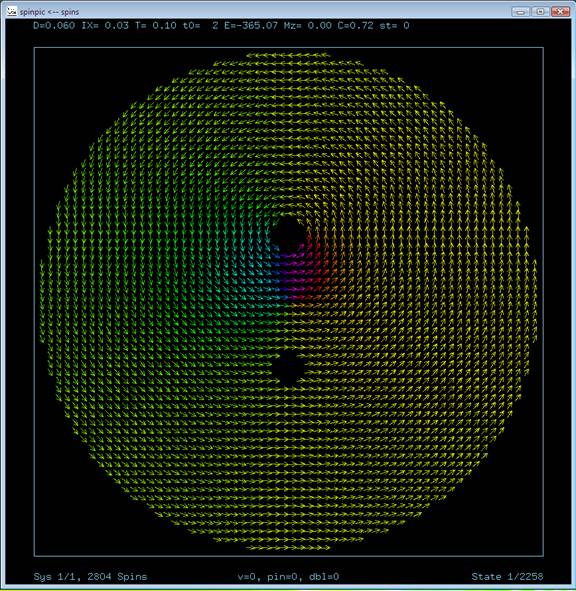Click the T= 0.10 temperature readout

(x=156, y=26)
